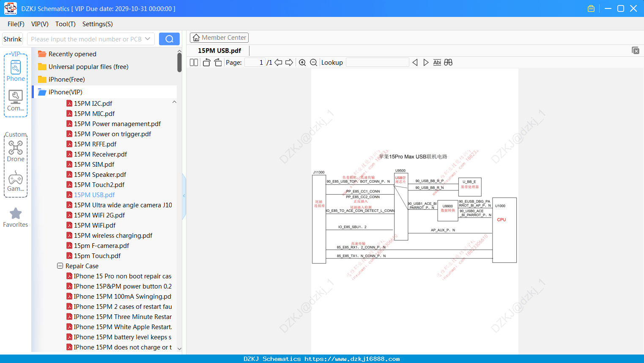The image size is (644, 363).
Task: Open Favorites star icon
Action: [x=16, y=217]
